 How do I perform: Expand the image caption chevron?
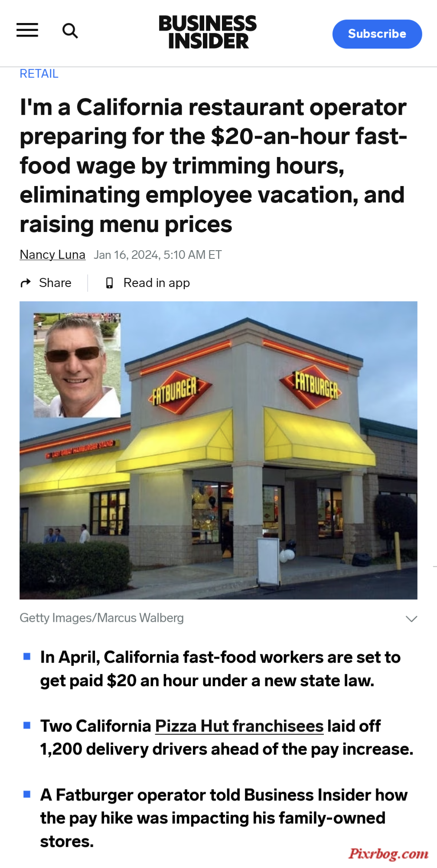click(x=411, y=618)
